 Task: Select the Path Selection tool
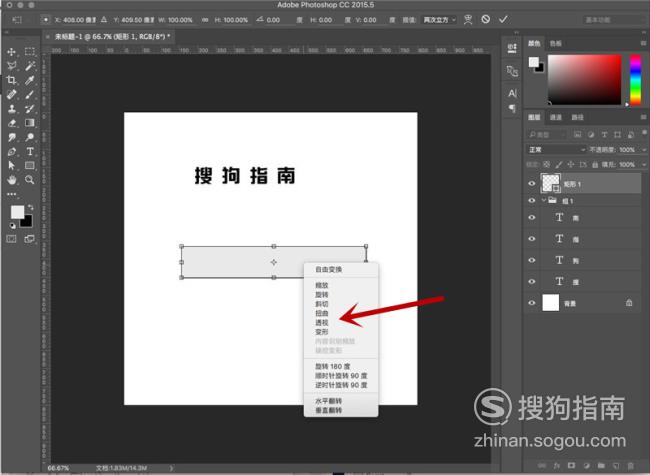[x=12, y=166]
